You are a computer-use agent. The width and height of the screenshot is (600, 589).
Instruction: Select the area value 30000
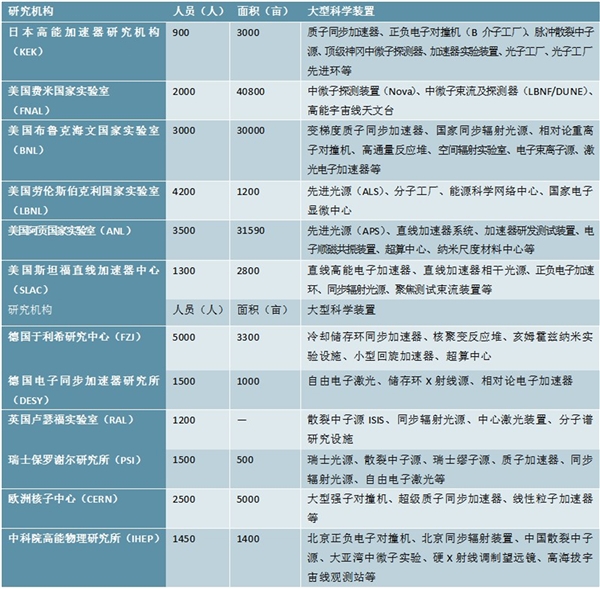coord(251,131)
